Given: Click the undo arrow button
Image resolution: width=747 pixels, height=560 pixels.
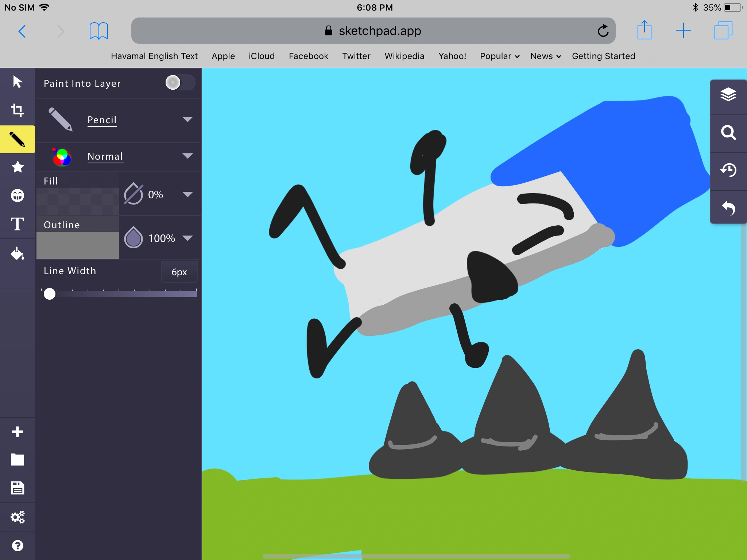Looking at the screenshot, I should 728,208.
